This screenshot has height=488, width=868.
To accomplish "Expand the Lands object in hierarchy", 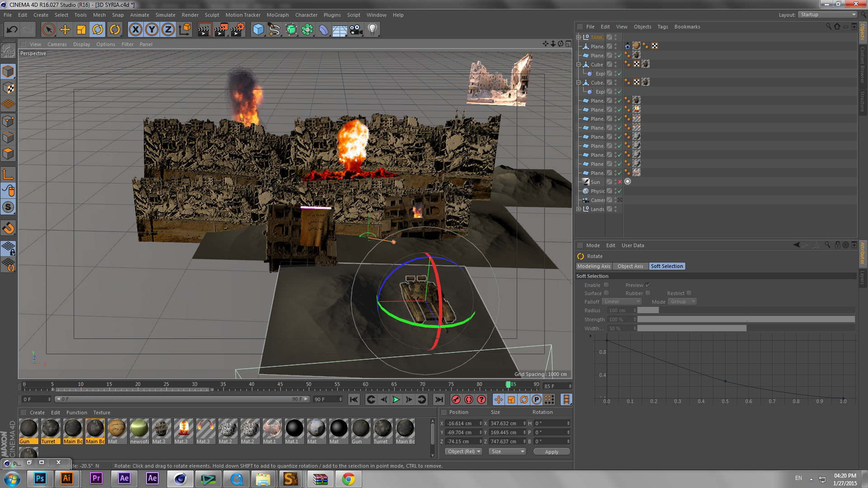I will click(x=578, y=209).
